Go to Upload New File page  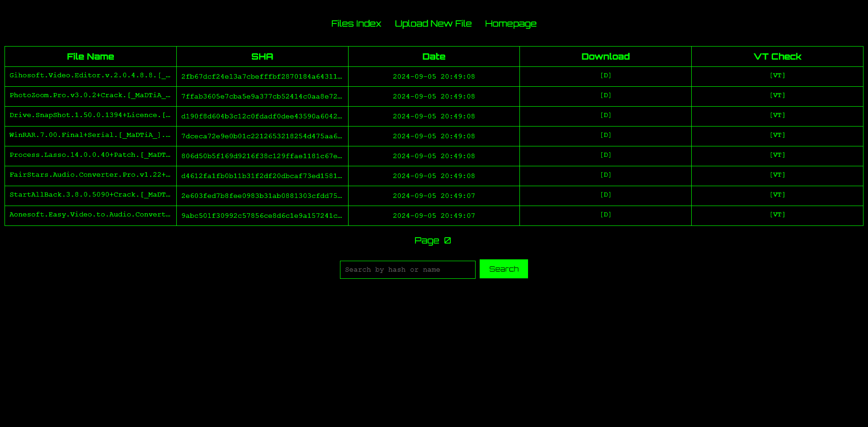pyautogui.click(x=433, y=23)
